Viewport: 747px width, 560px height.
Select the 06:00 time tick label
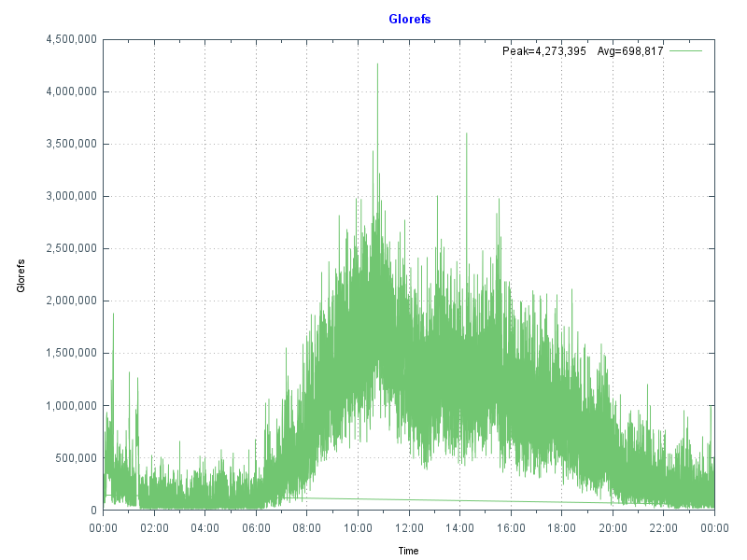pos(256,527)
